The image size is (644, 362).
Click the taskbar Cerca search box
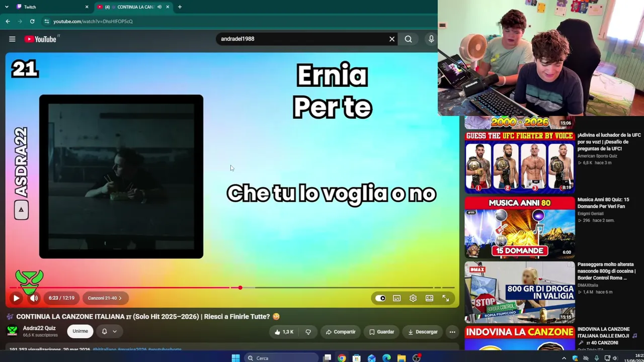(281, 358)
